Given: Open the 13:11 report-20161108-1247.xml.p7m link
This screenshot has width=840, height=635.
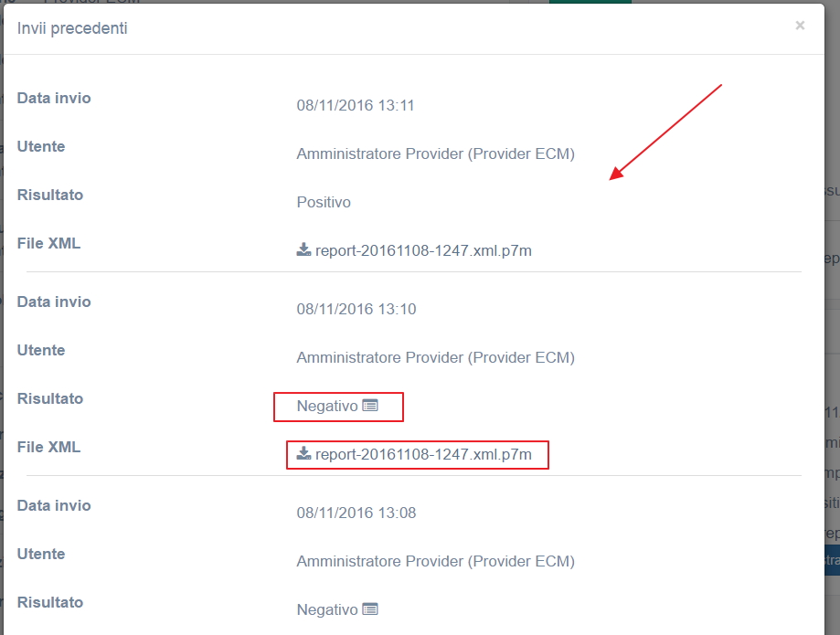Looking at the screenshot, I should point(423,250).
